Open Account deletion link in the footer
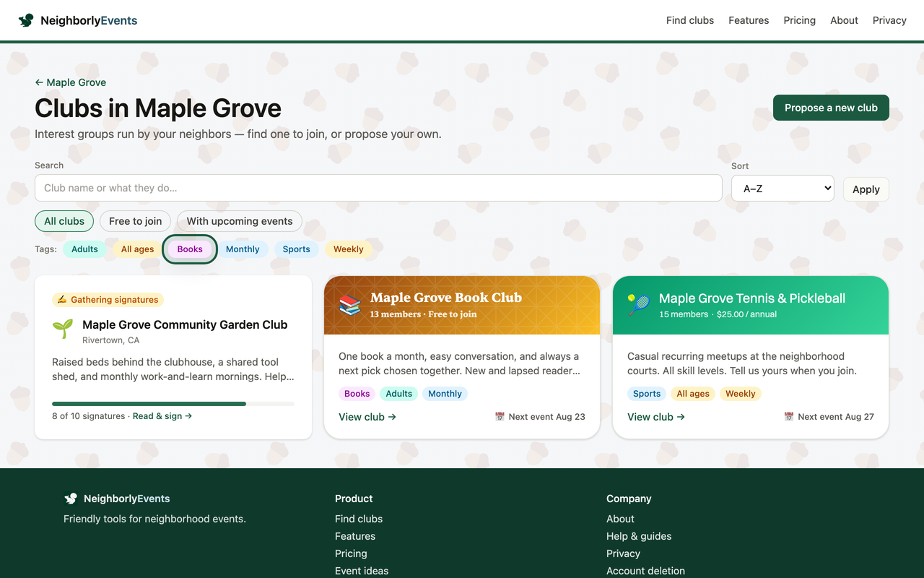The width and height of the screenshot is (924, 578). (645, 571)
